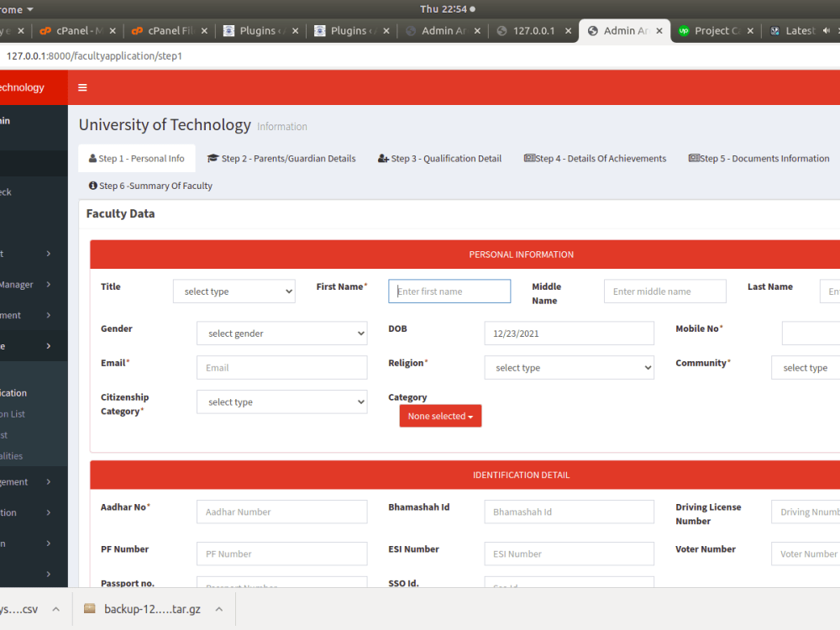The image size is (840, 630).
Task: Open the Chrome application menu in top bar
Action: point(17,9)
